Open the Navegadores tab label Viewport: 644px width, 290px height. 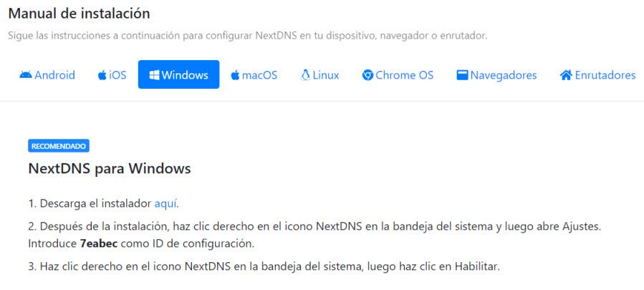coord(504,75)
